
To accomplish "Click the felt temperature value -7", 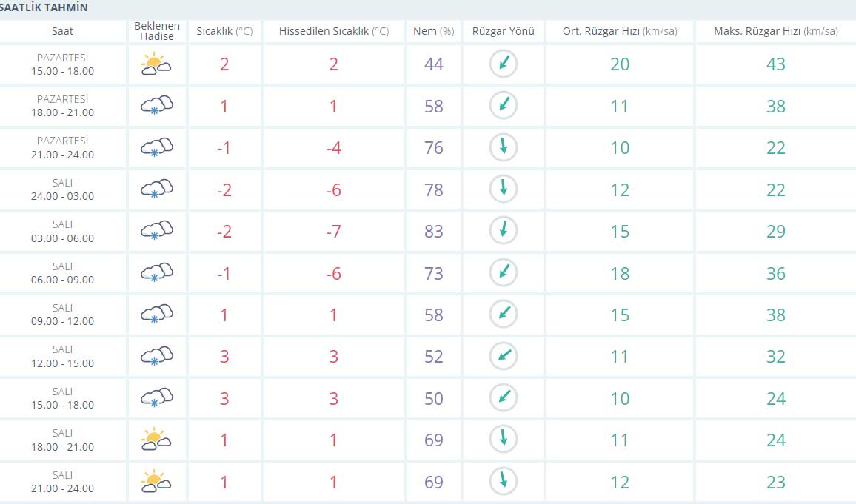I will coord(333,232).
